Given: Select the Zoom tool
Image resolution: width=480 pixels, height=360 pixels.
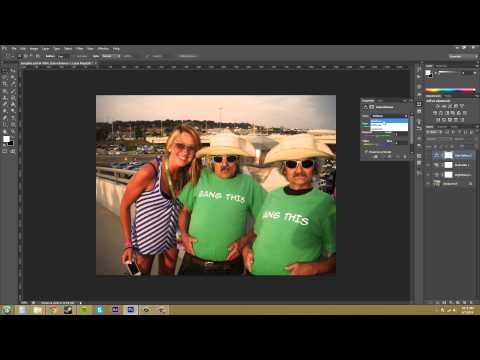Looking at the screenshot, I should [13, 131].
